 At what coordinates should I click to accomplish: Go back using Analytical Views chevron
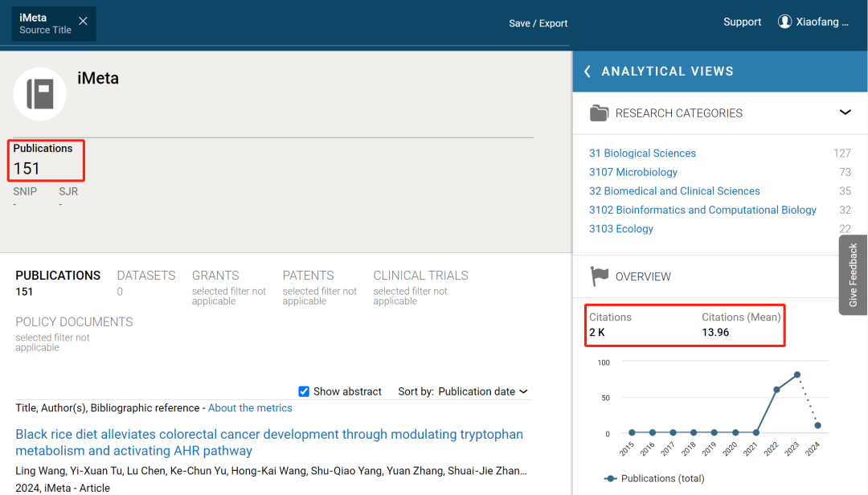[588, 72]
